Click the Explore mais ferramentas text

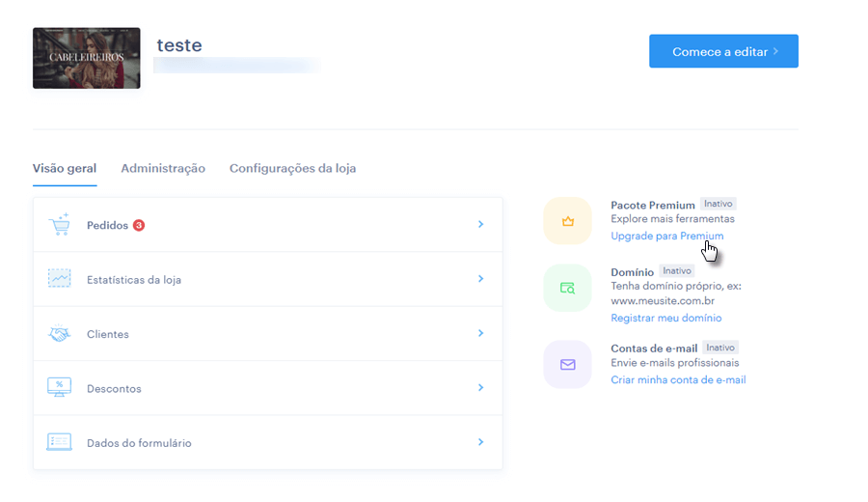tap(672, 219)
